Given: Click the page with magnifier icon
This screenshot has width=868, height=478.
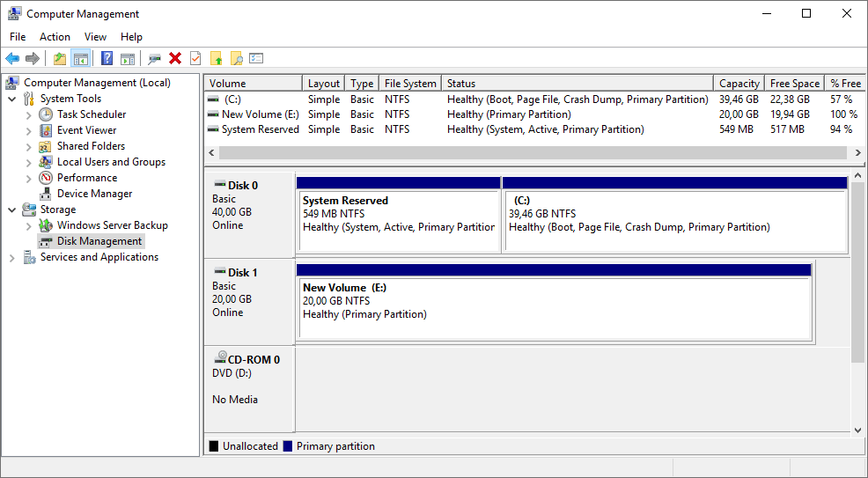Looking at the screenshot, I should (237, 58).
